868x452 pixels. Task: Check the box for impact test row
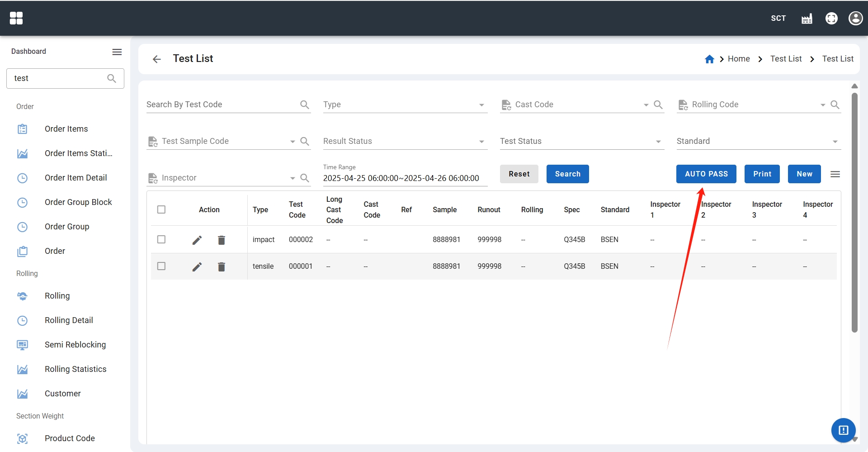[161, 239]
